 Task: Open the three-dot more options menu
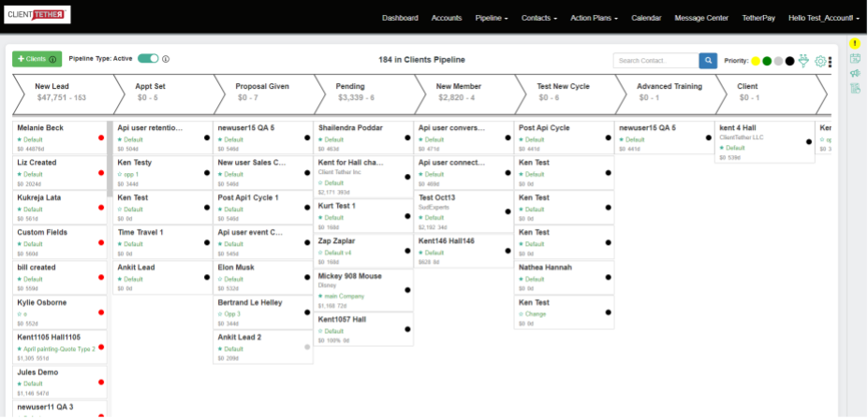coord(830,62)
